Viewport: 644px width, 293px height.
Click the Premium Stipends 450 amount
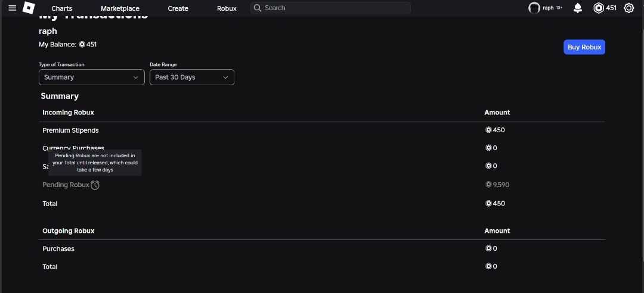499,130
